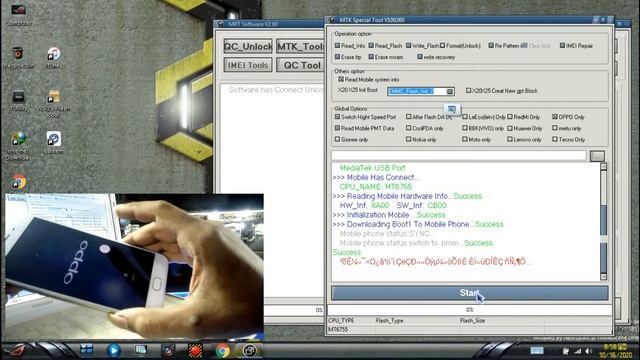Viewport: 640px width, 360px height.
Task: Check the Nokia only option
Action: [x=408, y=139]
